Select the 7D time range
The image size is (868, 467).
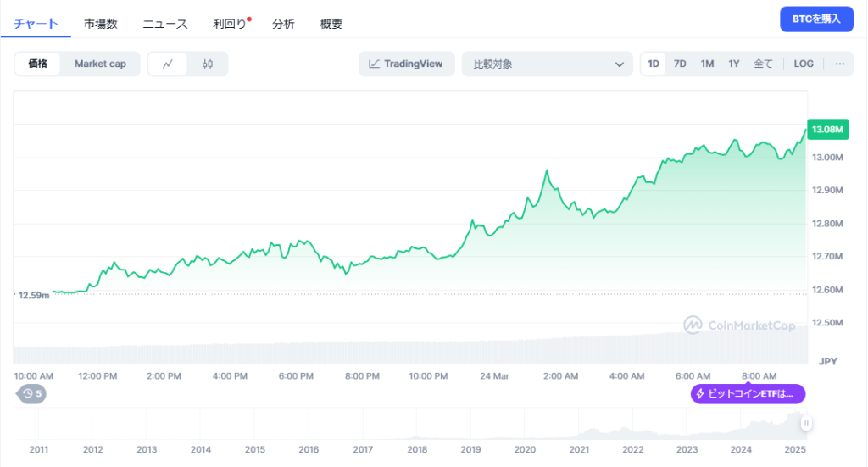click(680, 64)
